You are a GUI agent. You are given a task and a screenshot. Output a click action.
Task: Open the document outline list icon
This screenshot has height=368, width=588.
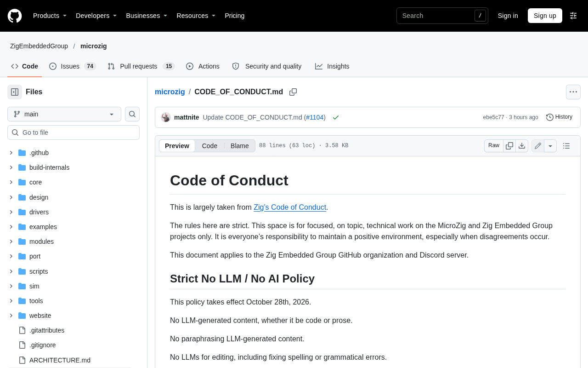566,146
